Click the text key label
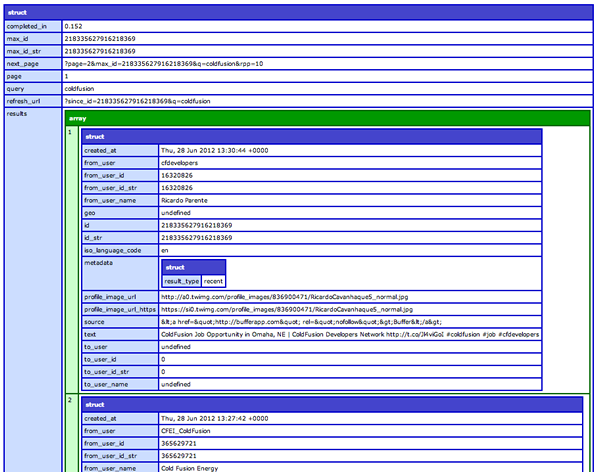This screenshot has height=472, width=598. [x=90, y=335]
